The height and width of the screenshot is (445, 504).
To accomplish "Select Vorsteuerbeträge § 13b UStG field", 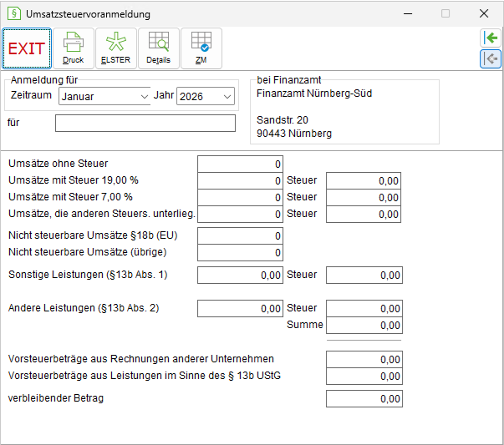I will click(364, 376).
